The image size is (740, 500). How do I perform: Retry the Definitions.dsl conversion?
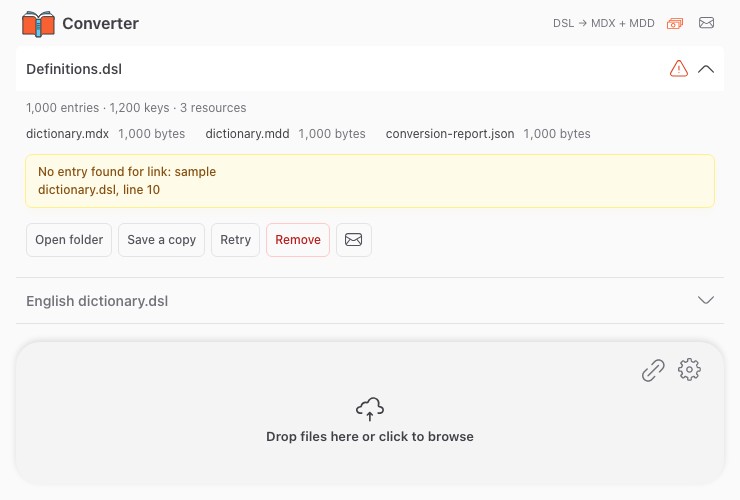tap(235, 240)
